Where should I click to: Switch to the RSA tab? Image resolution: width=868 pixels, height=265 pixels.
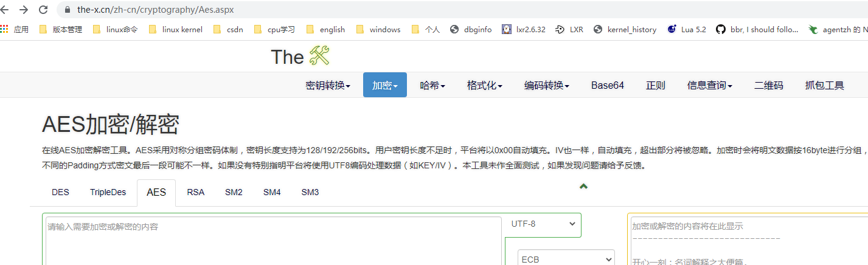195,192
